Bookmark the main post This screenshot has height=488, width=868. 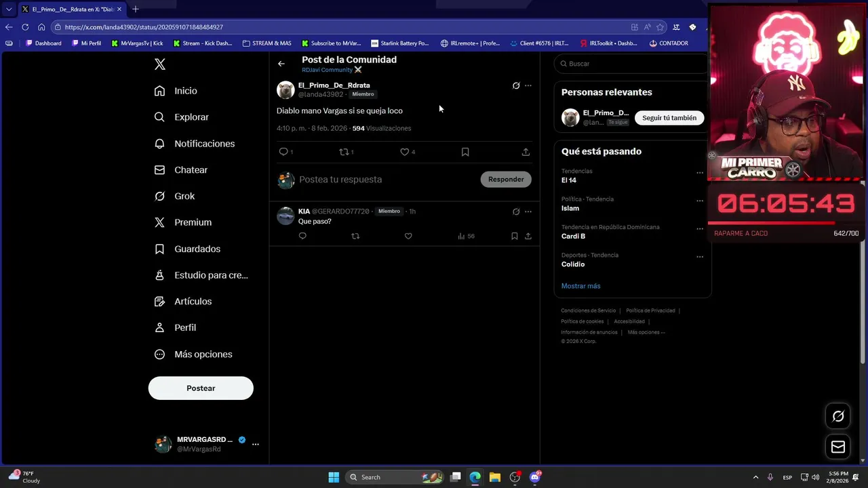465,152
